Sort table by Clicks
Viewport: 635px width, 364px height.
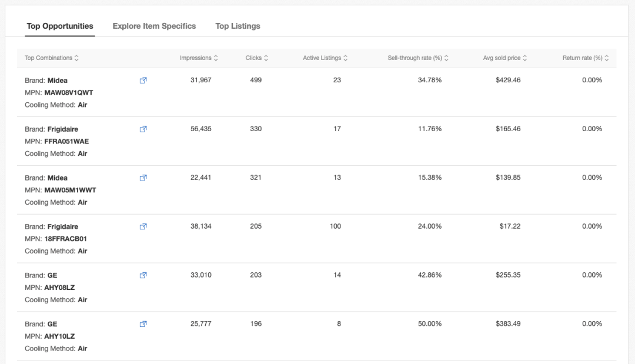click(257, 58)
